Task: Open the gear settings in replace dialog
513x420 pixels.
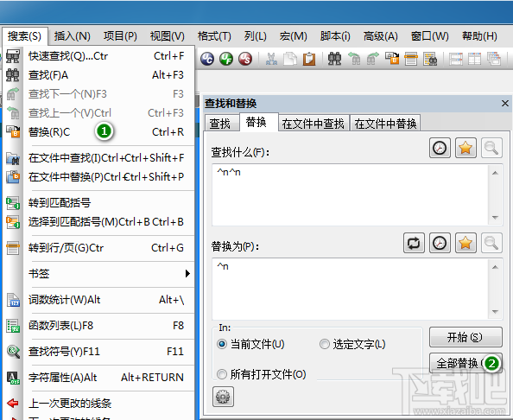Action: pyautogui.click(x=223, y=397)
